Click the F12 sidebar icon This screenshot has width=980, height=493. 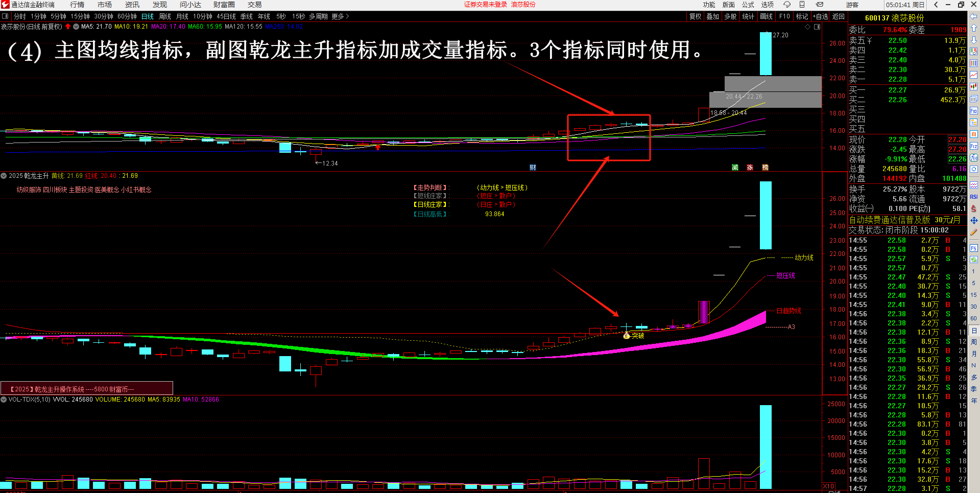[974, 146]
